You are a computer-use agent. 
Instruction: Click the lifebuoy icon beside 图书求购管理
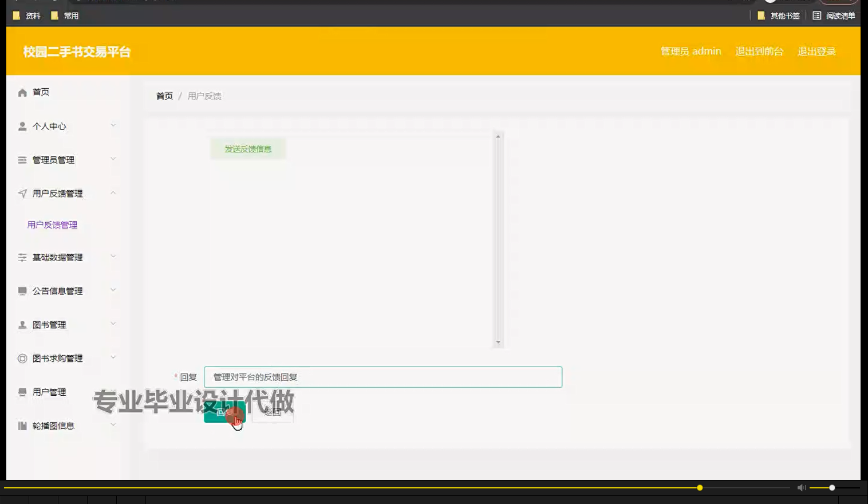[x=22, y=359]
